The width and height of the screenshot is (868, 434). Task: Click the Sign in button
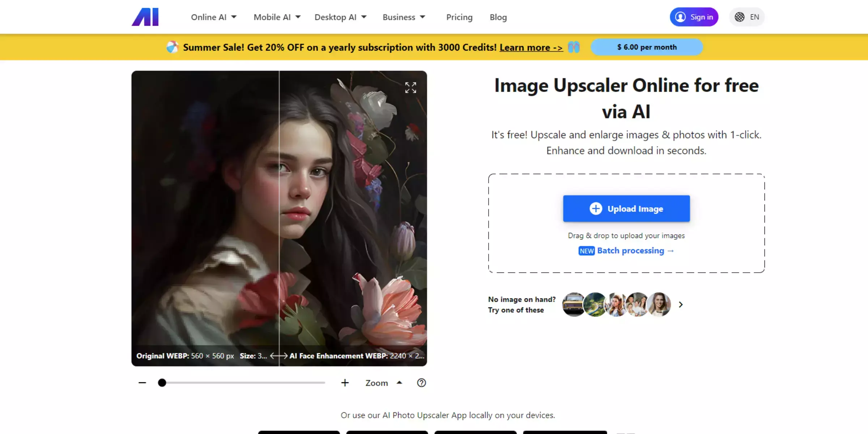coord(694,17)
